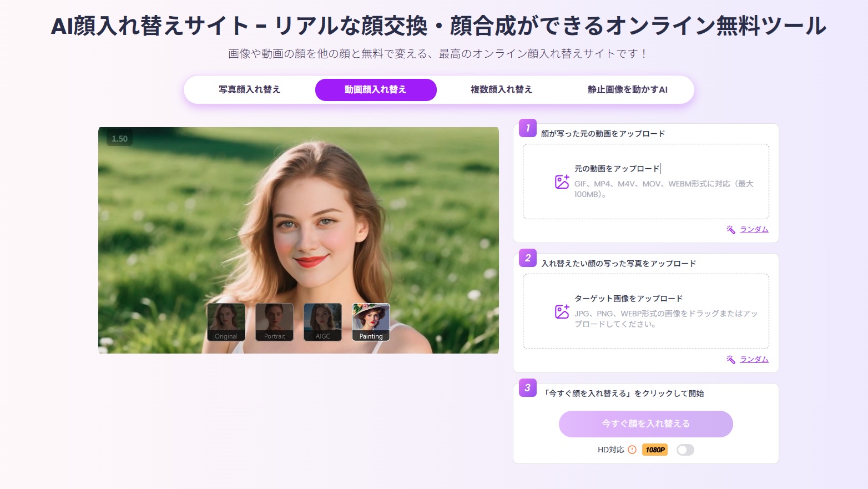Switch to 写真顔入れ替え tab
Viewport: 868px width, 489px height.
[x=249, y=90]
